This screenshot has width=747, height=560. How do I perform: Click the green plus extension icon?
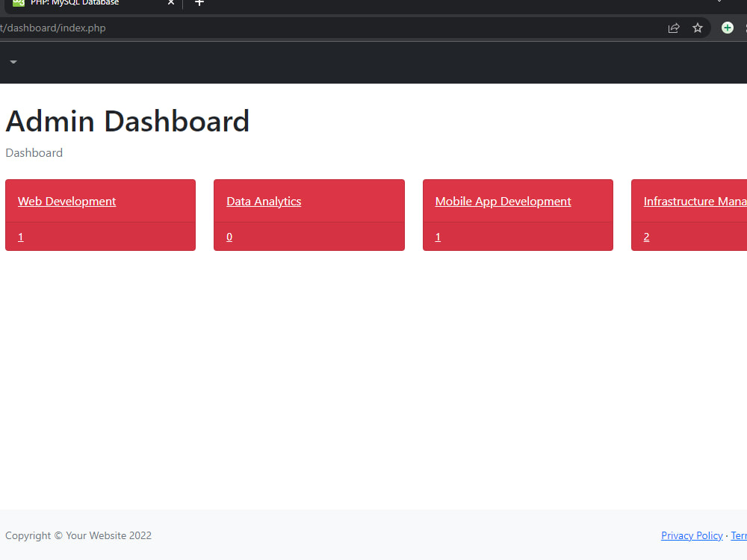click(727, 28)
